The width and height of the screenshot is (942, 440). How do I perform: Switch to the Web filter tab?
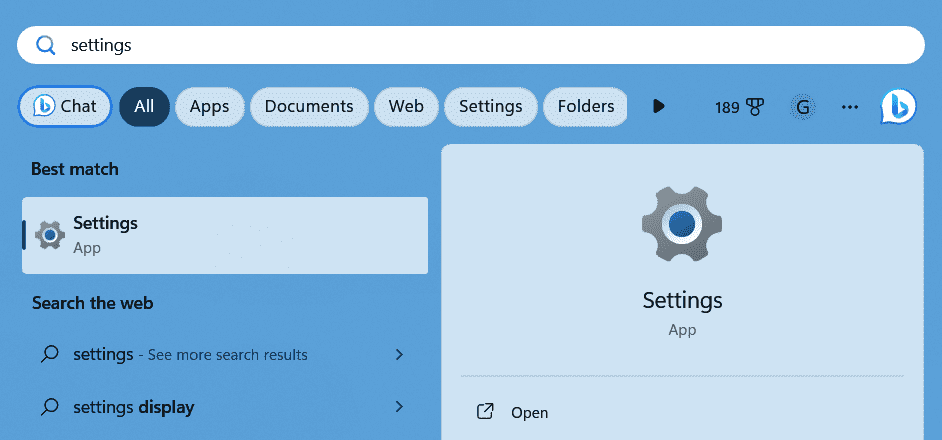[x=406, y=106]
